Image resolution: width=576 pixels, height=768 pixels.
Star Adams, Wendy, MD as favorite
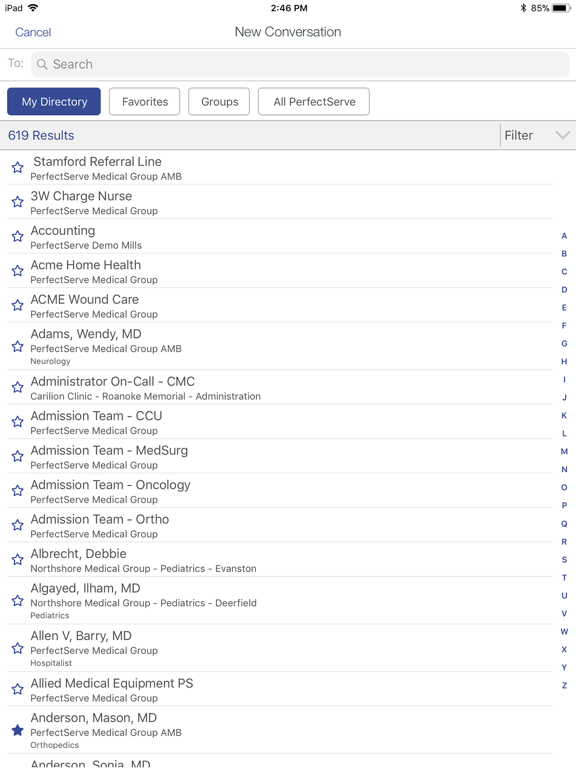pos(18,346)
